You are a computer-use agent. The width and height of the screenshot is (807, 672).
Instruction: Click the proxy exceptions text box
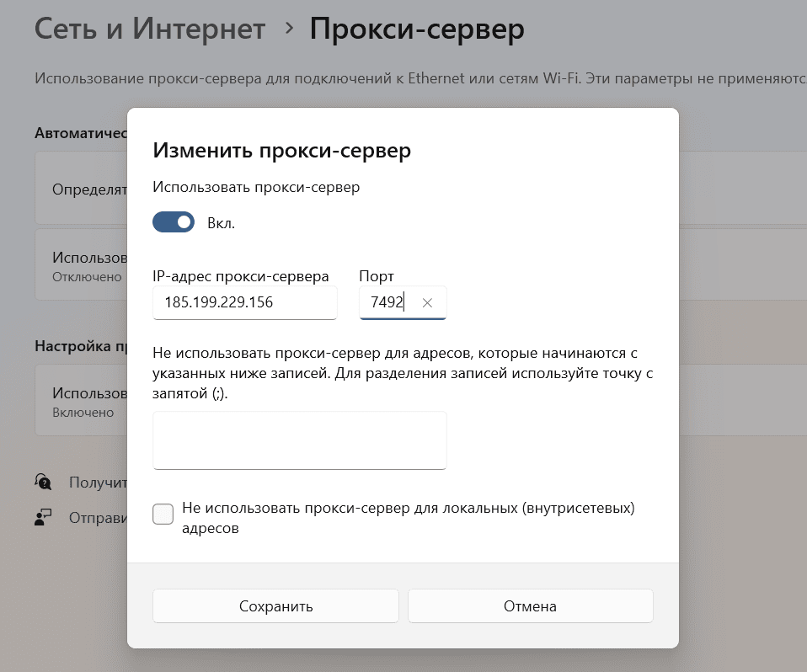300,440
